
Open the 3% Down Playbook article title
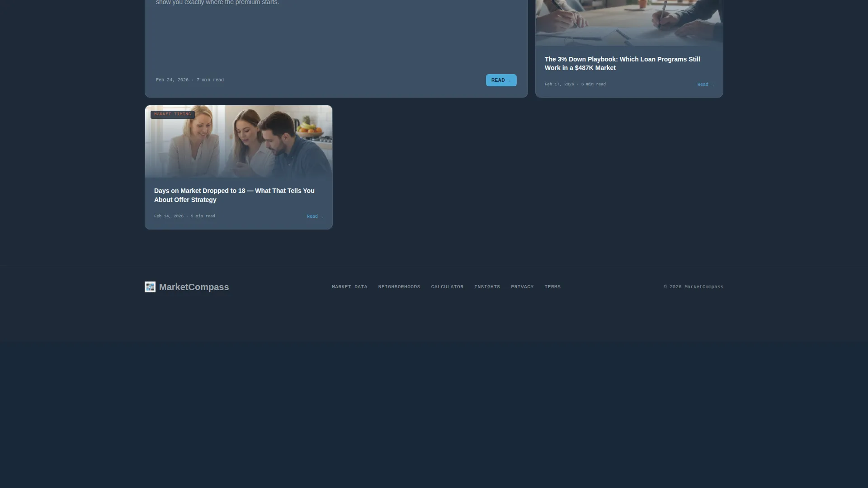622,64
